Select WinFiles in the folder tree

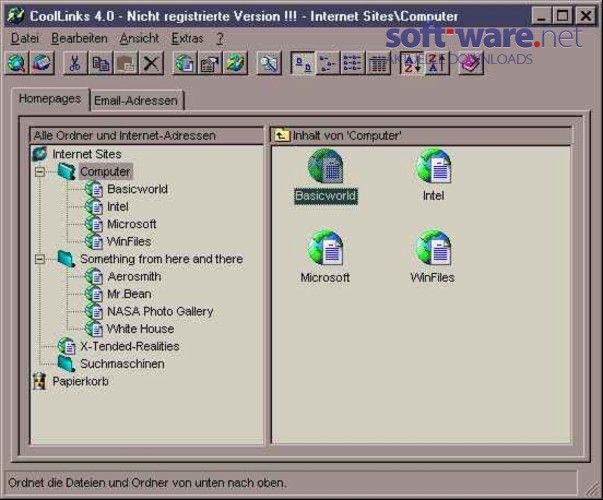pyautogui.click(x=129, y=242)
